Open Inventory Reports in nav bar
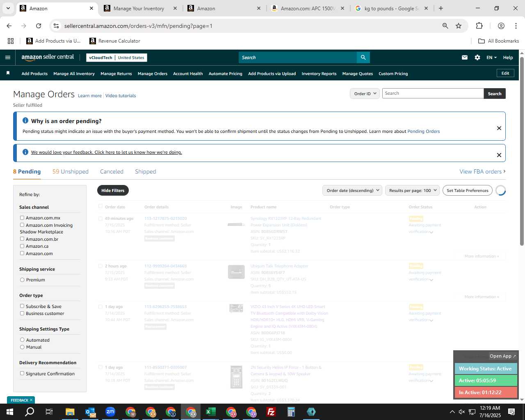 pyautogui.click(x=319, y=74)
